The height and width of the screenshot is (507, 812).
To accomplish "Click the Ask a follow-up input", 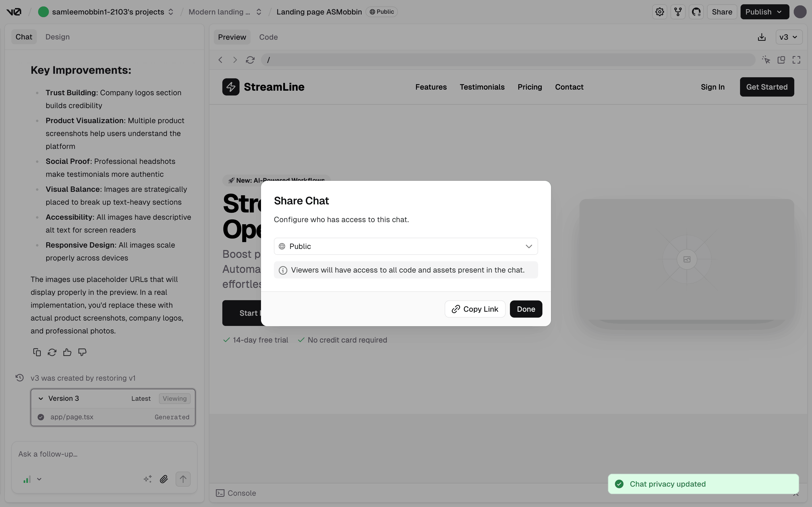I will point(104,454).
